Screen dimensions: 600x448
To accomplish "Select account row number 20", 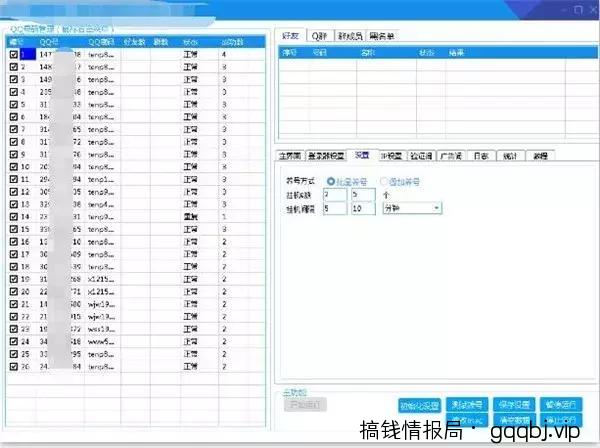I will pyautogui.click(x=25, y=292).
